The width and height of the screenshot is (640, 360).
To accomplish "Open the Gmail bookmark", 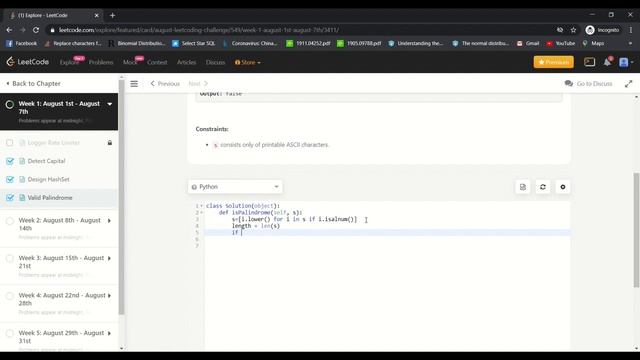I will coord(528,43).
